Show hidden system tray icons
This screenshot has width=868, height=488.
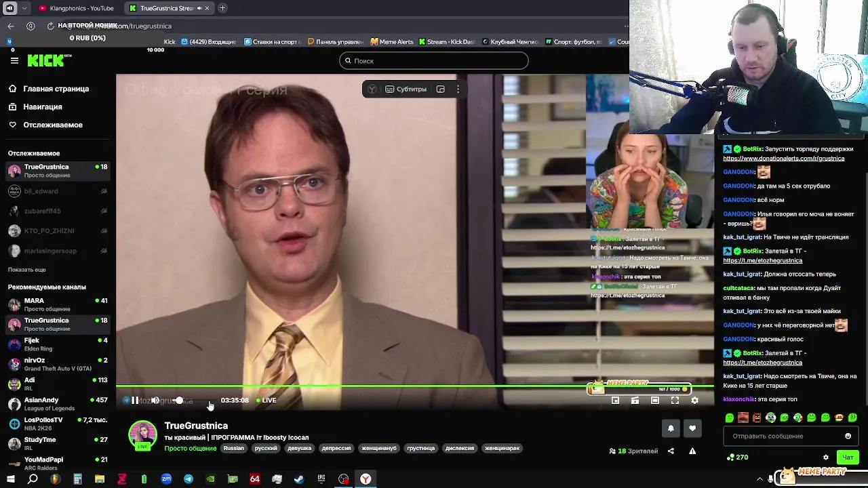click(x=759, y=479)
